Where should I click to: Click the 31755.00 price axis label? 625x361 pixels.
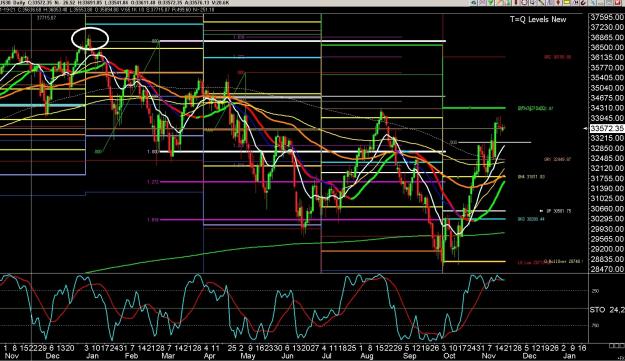pos(607,179)
